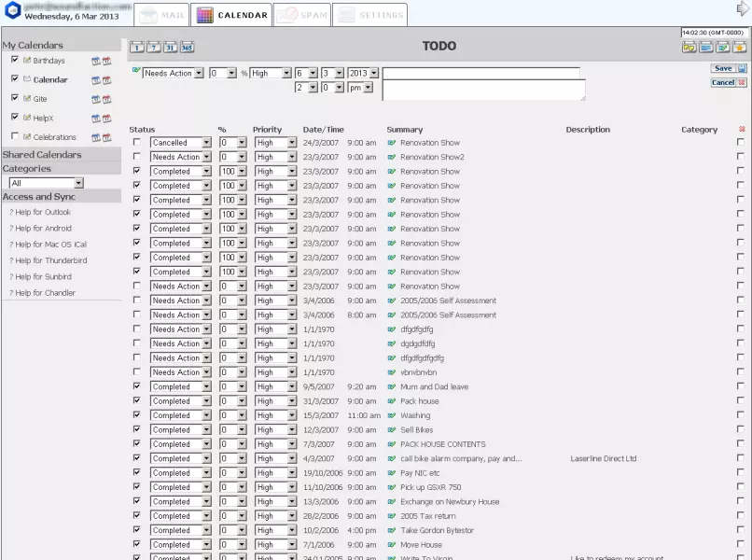Click the todo summary text field
The image size is (752, 560).
point(480,73)
